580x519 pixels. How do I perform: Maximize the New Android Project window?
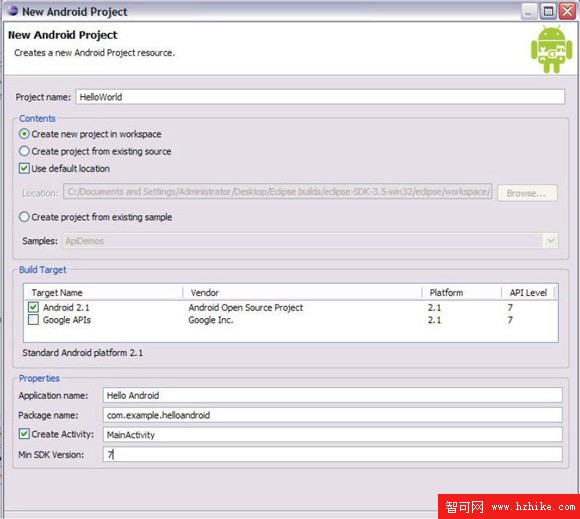[x=548, y=11]
